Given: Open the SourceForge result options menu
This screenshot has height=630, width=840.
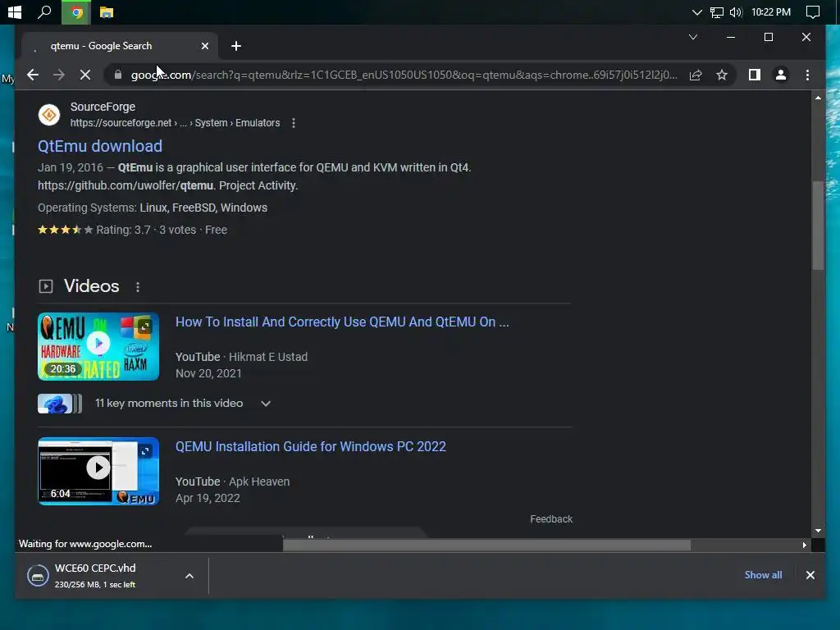Looking at the screenshot, I should (293, 123).
